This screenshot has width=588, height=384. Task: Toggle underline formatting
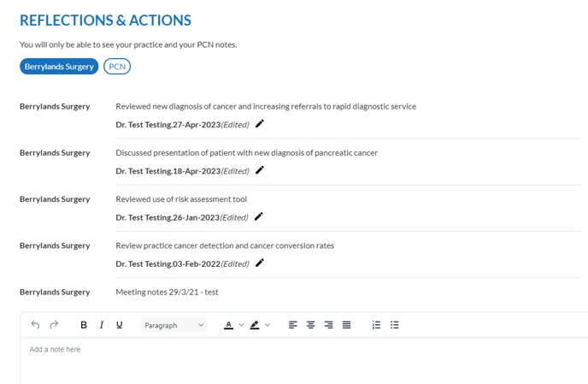pyautogui.click(x=120, y=325)
